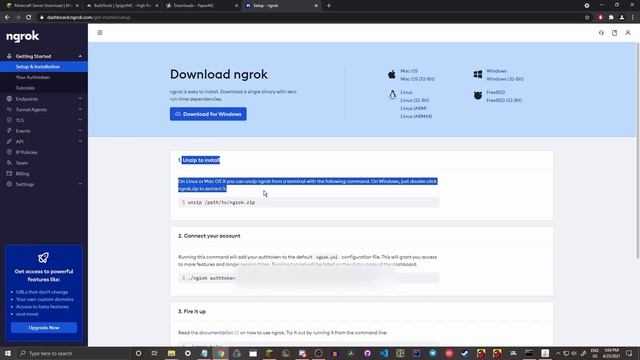Screen dimensions: 640x360
Task: Open the Chrome profile icon
Action: [622, 18]
